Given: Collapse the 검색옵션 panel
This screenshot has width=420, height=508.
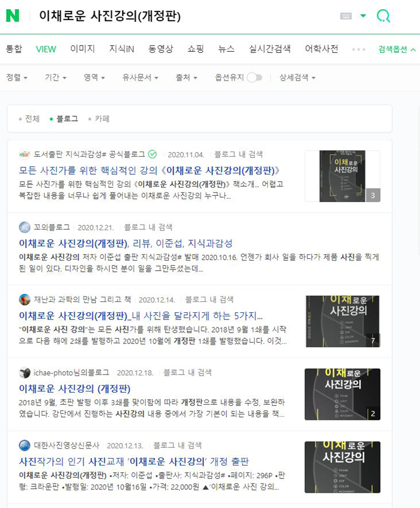Looking at the screenshot, I should [397, 49].
